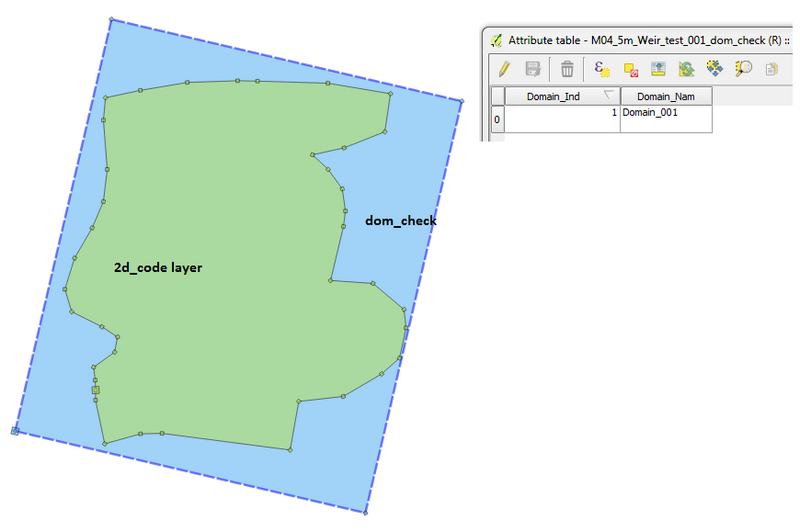Image resolution: width=800 pixels, height=532 pixels.
Task: Click the deselect all features icon
Action: click(x=630, y=69)
